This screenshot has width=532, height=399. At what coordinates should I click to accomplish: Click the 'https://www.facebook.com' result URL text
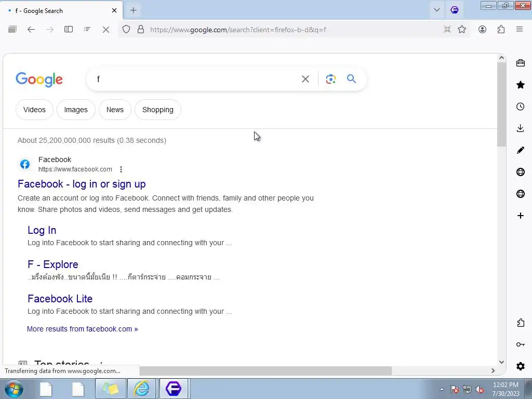[75, 169]
